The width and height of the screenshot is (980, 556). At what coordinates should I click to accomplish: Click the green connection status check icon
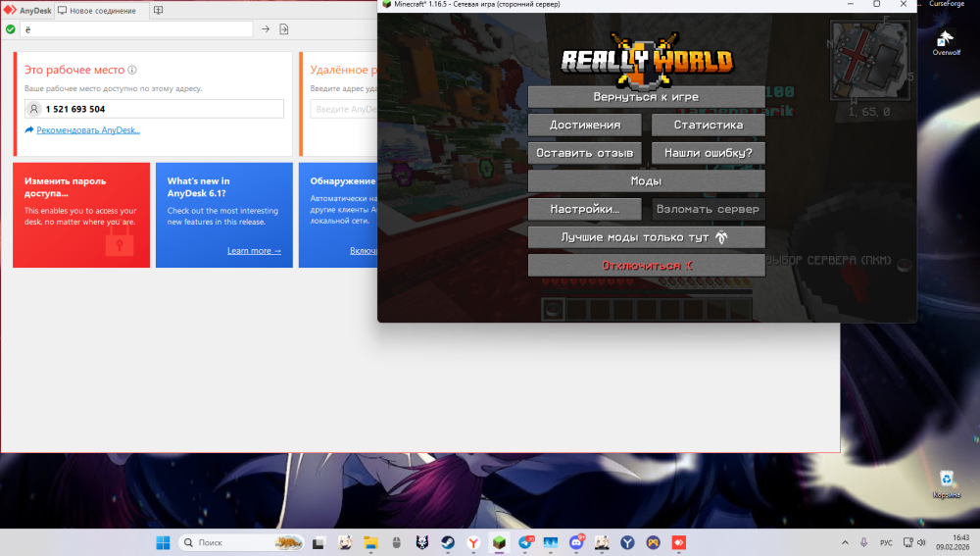(11, 28)
